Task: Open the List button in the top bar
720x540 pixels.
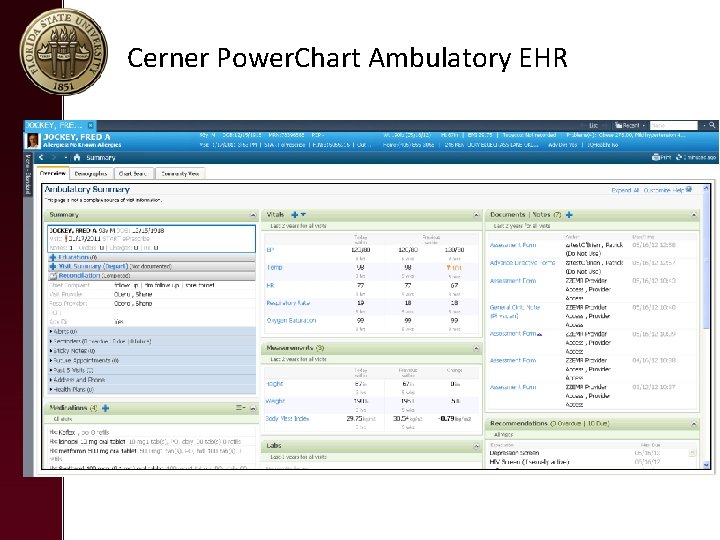Action: tap(594, 125)
